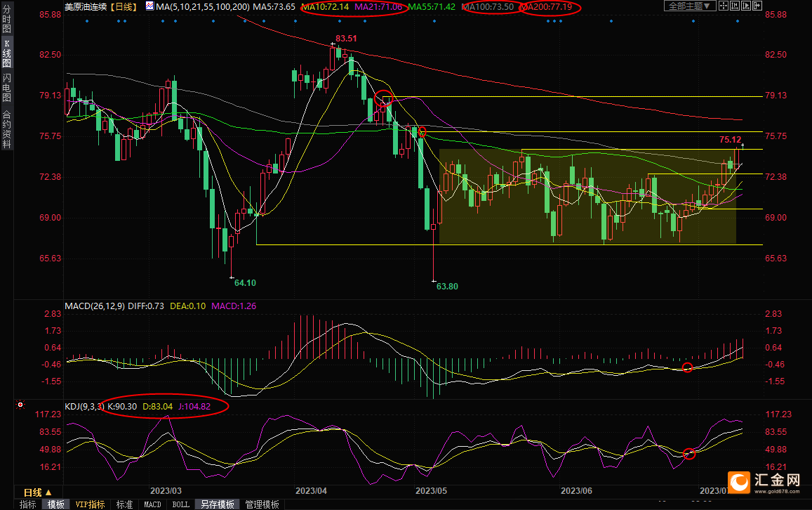The image size is (812, 510).
Task: Apply the 标准 template
Action: [x=124, y=504]
